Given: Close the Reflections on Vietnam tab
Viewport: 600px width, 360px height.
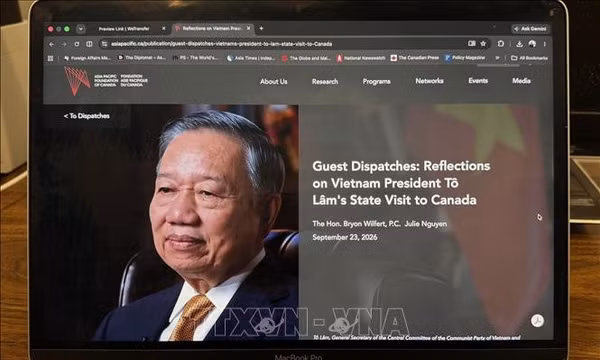Looking at the screenshot, I should coord(249,28).
